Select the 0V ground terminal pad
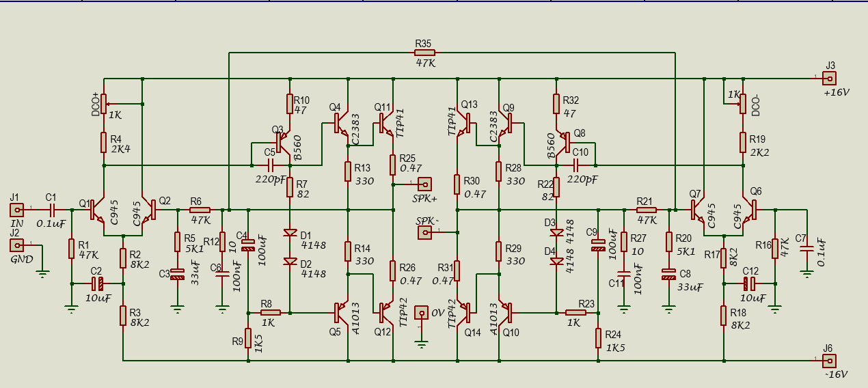This screenshot has width=868, height=388. (422, 312)
